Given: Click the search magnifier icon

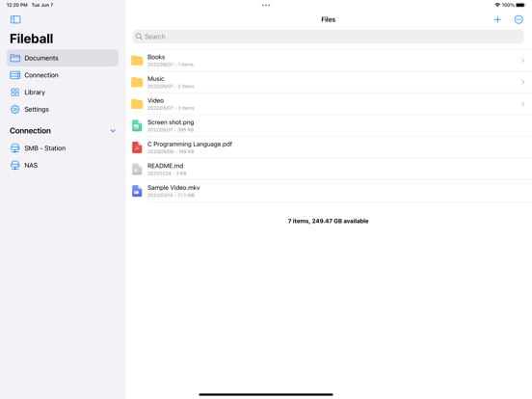Looking at the screenshot, I should coord(139,37).
